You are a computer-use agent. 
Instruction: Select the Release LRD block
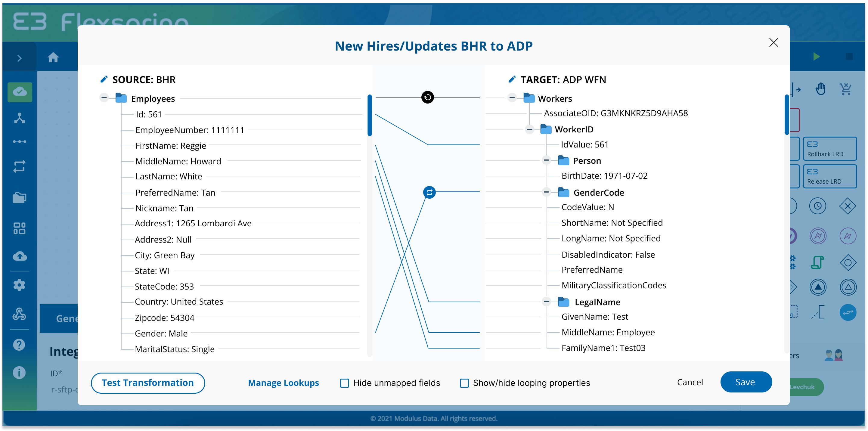tap(830, 176)
